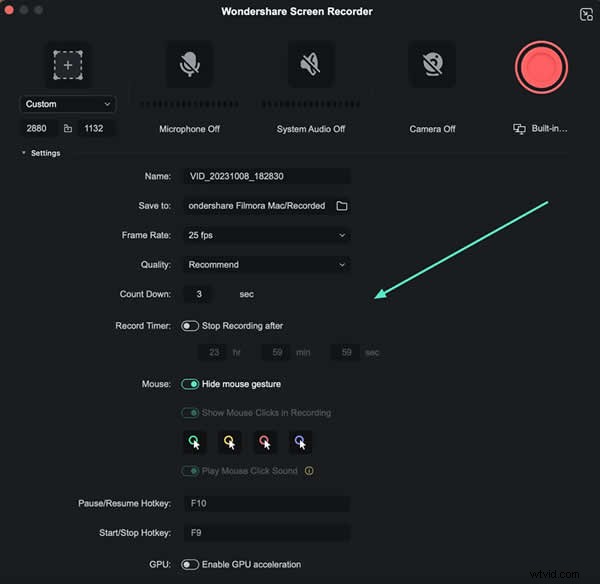This screenshot has height=584, width=600.
Task: Choose the yellow mouse click cursor color
Action: click(230, 442)
